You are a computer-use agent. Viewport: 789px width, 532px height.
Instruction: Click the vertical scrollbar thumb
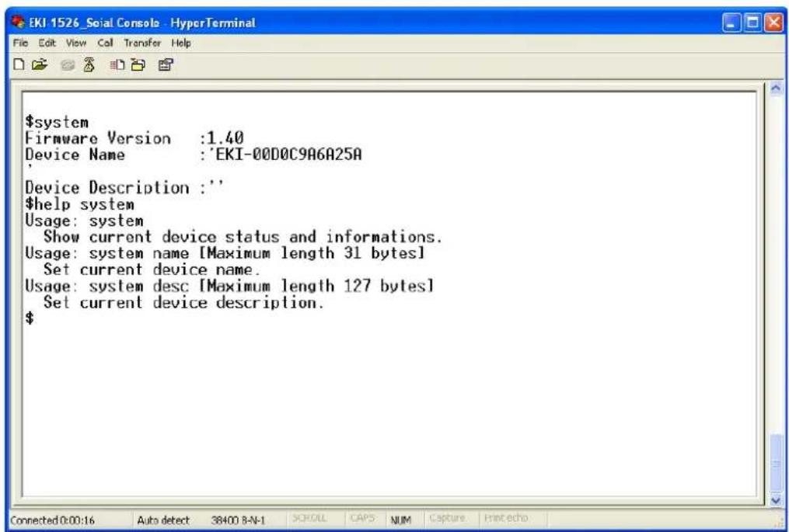776,463
